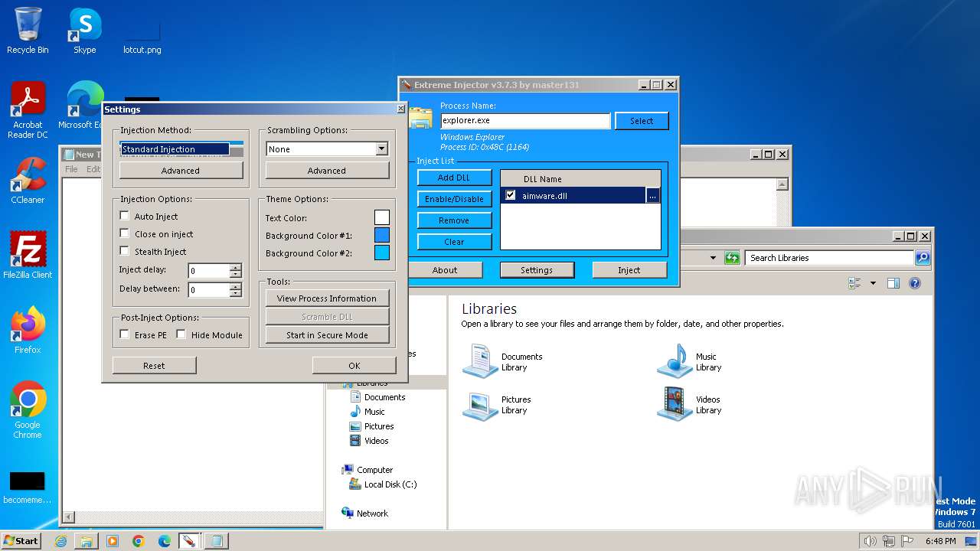The width and height of the screenshot is (980, 551).
Task: Click the Reset button in Settings
Action: pyautogui.click(x=154, y=366)
